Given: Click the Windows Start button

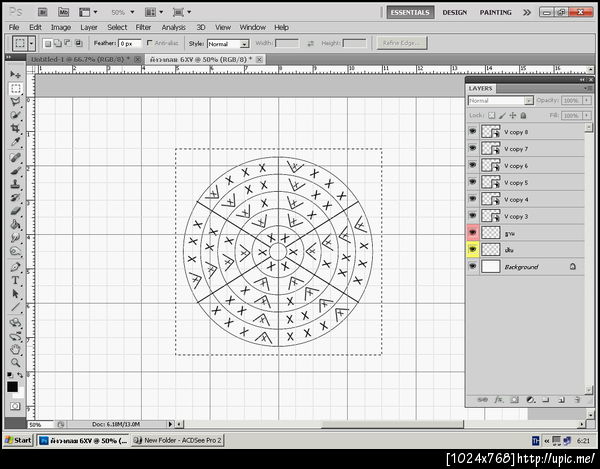Looking at the screenshot, I should (x=18, y=440).
